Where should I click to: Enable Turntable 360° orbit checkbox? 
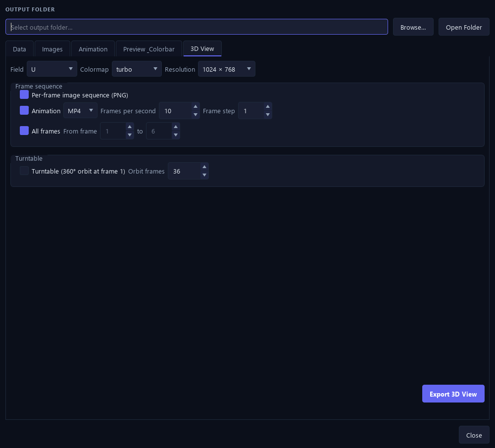tap(24, 171)
